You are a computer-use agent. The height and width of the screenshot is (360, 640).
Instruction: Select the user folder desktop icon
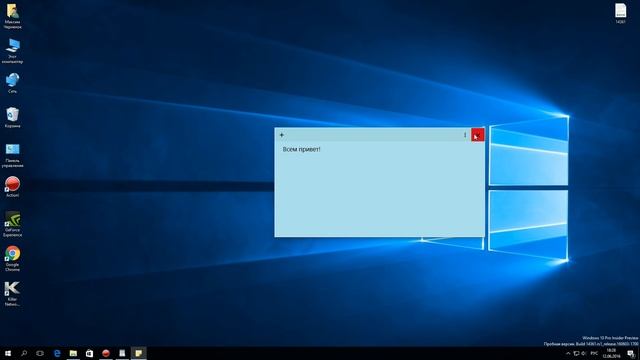pyautogui.click(x=13, y=16)
